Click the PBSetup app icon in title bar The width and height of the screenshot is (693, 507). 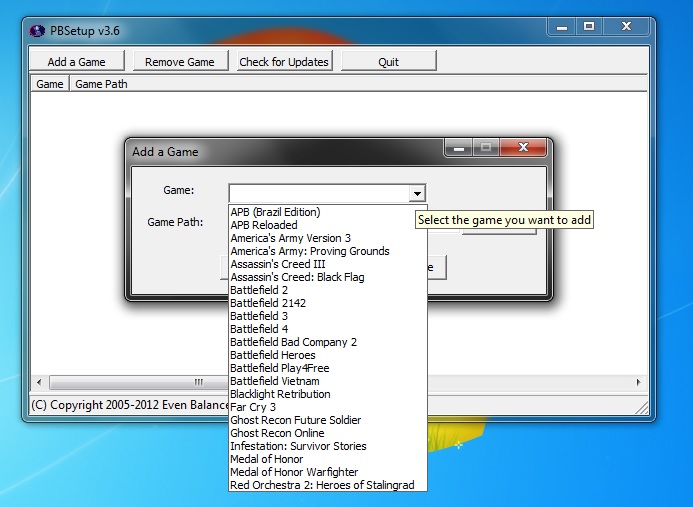click(x=37, y=30)
